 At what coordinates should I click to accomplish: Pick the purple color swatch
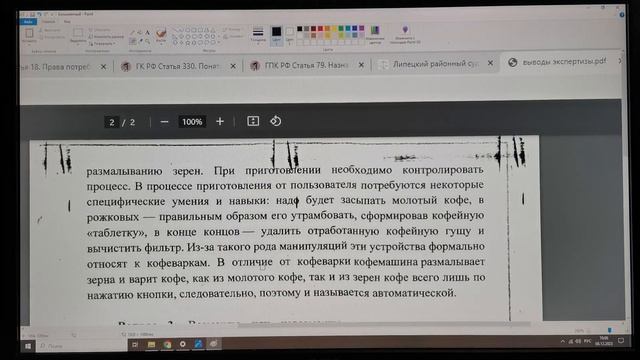point(362,29)
